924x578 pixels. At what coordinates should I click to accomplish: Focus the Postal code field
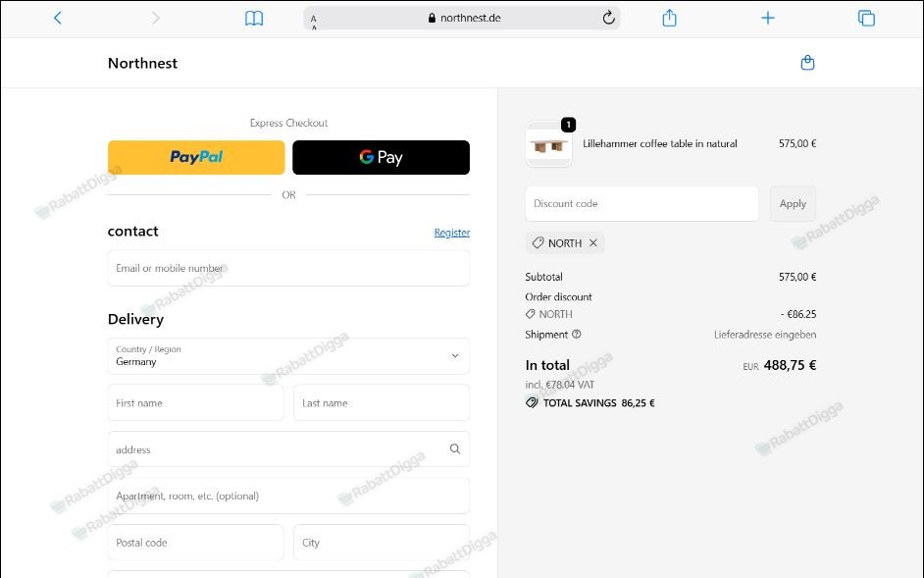pyautogui.click(x=195, y=543)
